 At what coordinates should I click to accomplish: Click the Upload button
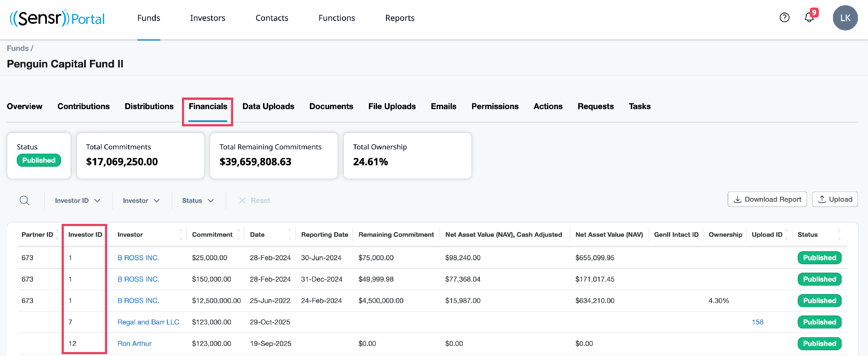(835, 199)
